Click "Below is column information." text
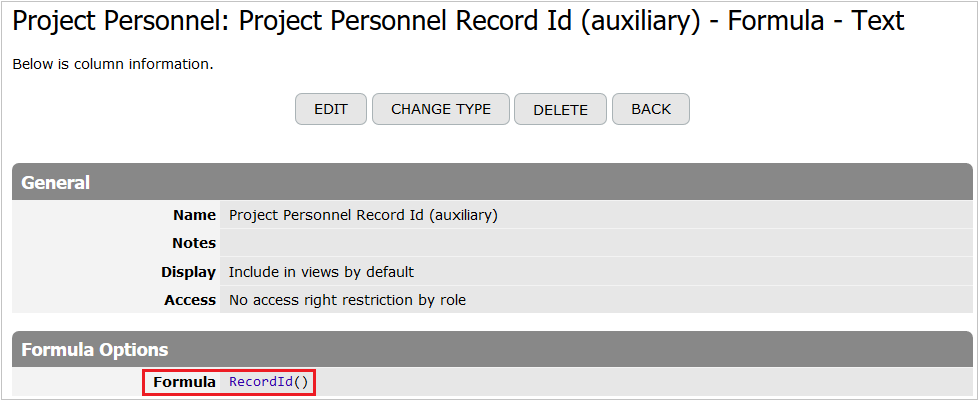Viewport: 980px width, 402px height. point(113,65)
